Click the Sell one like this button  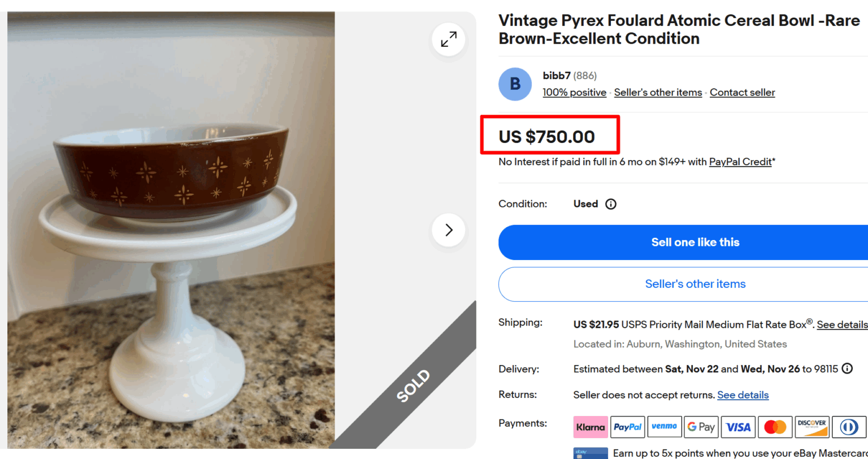695,242
